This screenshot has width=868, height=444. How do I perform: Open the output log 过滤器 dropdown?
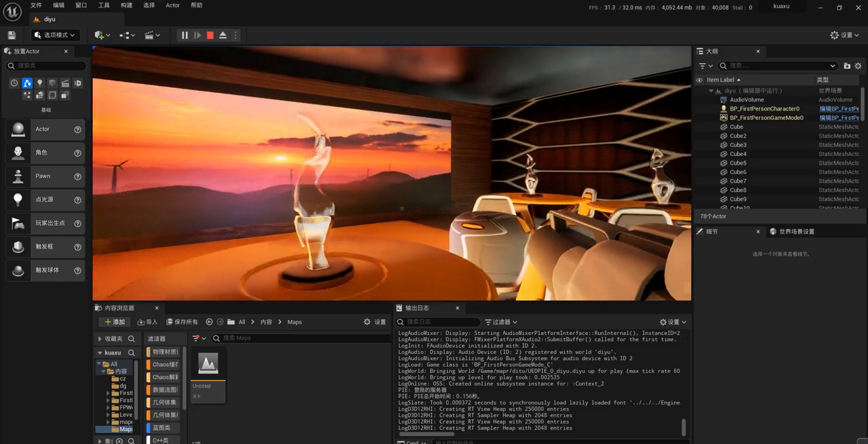tap(501, 322)
